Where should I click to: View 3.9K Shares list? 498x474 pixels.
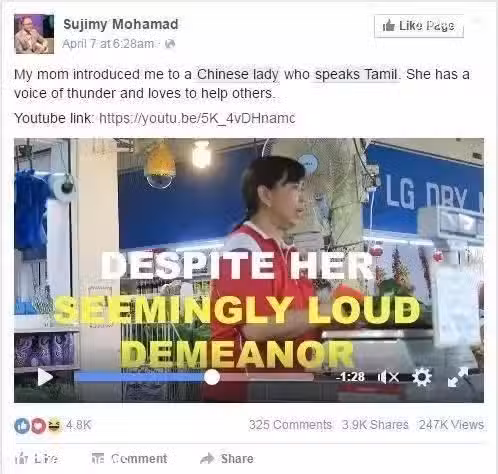tap(375, 425)
